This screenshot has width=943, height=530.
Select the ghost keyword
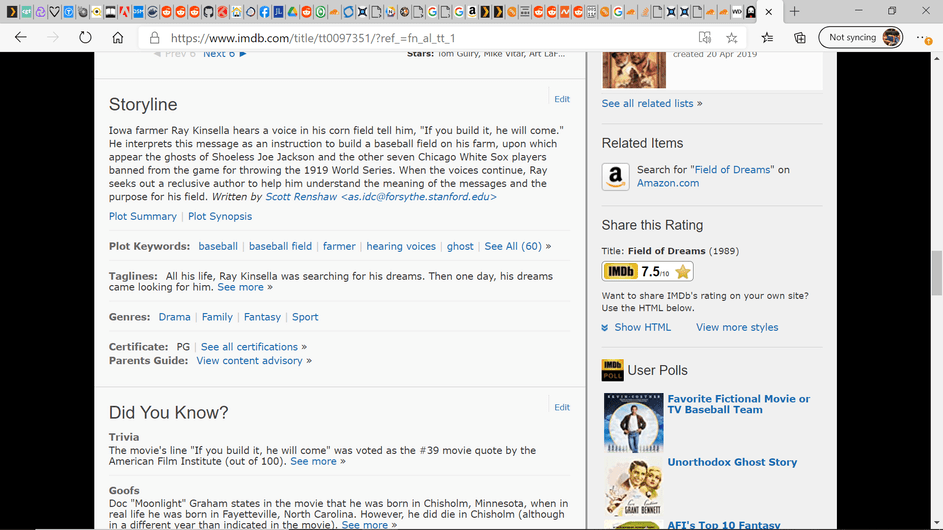pos(459,246)
